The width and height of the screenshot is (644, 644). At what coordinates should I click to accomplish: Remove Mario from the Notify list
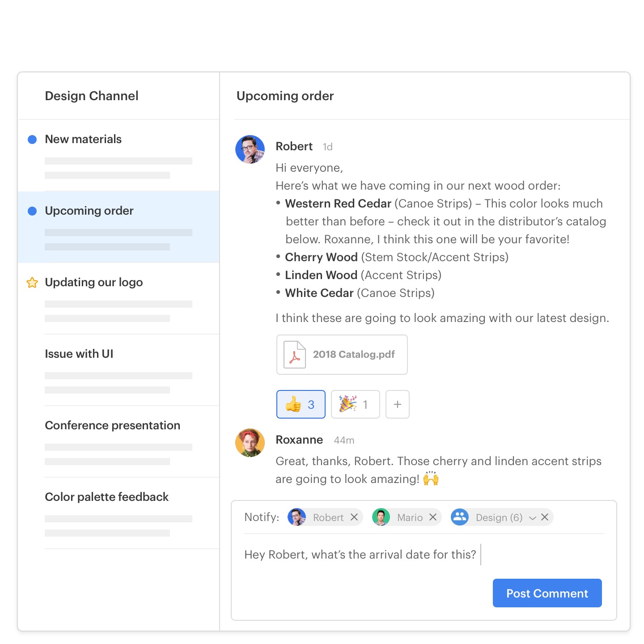point(433,517)
